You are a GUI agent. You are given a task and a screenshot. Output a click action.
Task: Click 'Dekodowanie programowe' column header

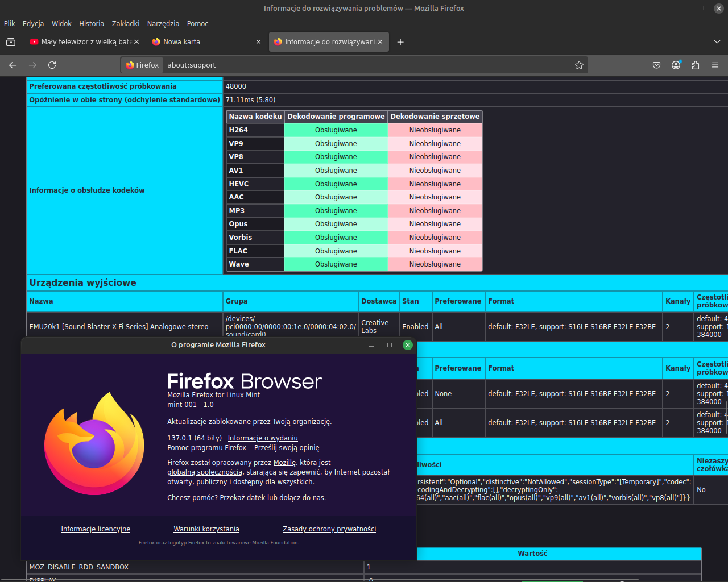pos(336,117)
